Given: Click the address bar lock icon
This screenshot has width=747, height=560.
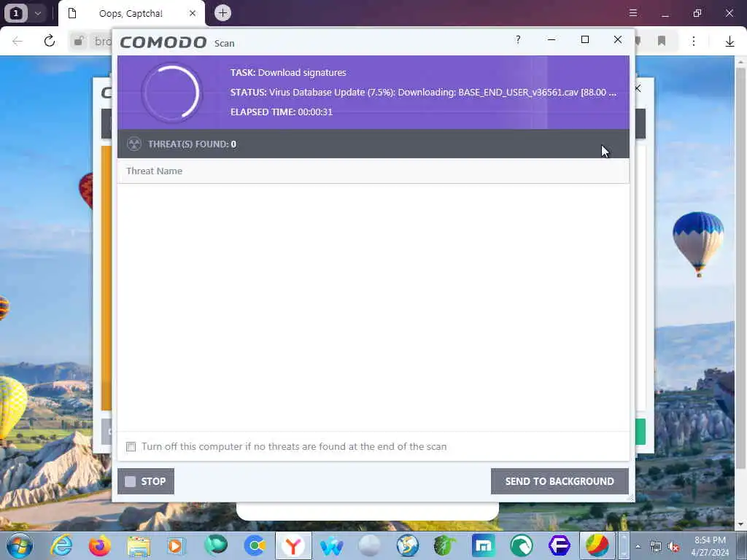Looking at the screenshot, I should [x=79, y=42].
